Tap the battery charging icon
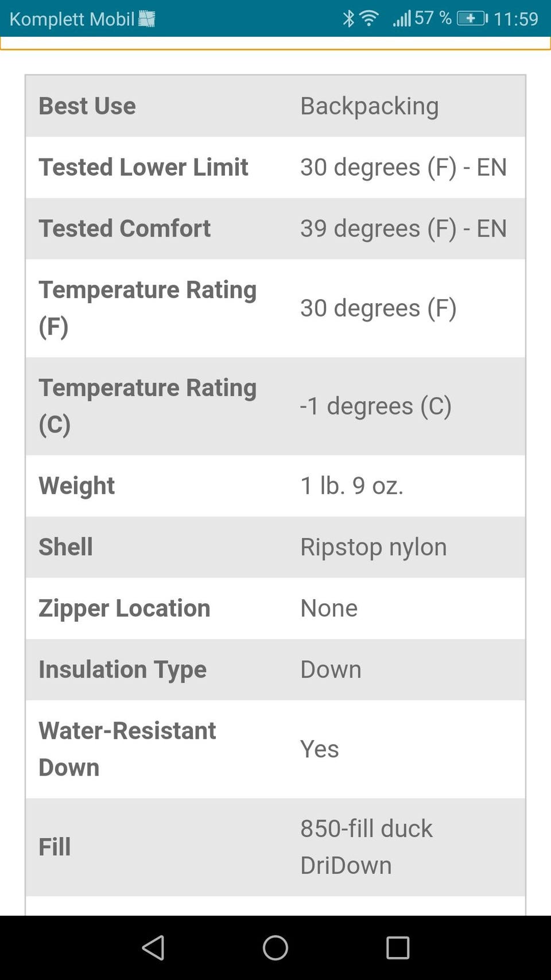The width and height of the screenshot is (551, 980). point(472,18)
